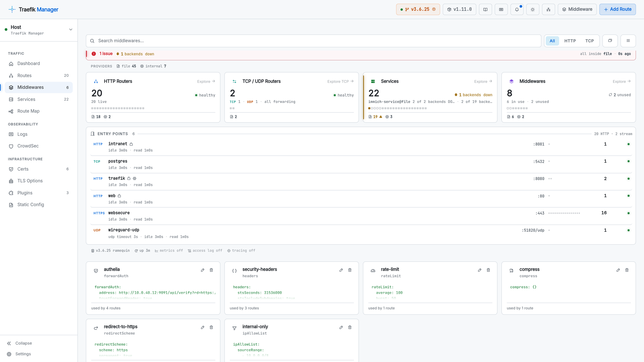644x362 pixels.
Task: Toggle the light/dark theme
Action: point(533,9)
